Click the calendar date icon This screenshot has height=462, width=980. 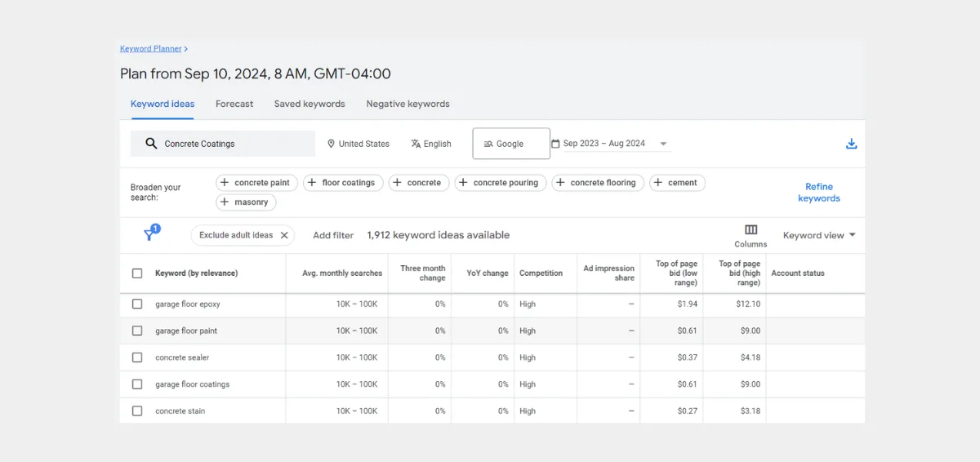point(555,144)
